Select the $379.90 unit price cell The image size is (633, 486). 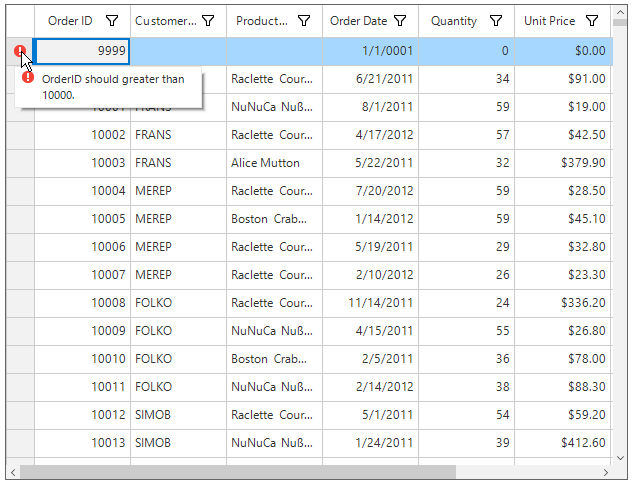563,163
